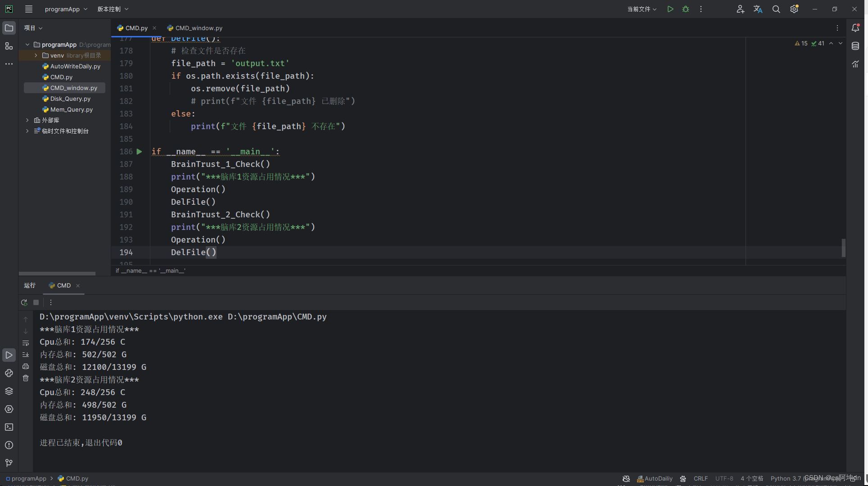This screenshot has height=486, width=868.
Task: Click run gutter arrow at line 186
Action: [x=140, y=152]
